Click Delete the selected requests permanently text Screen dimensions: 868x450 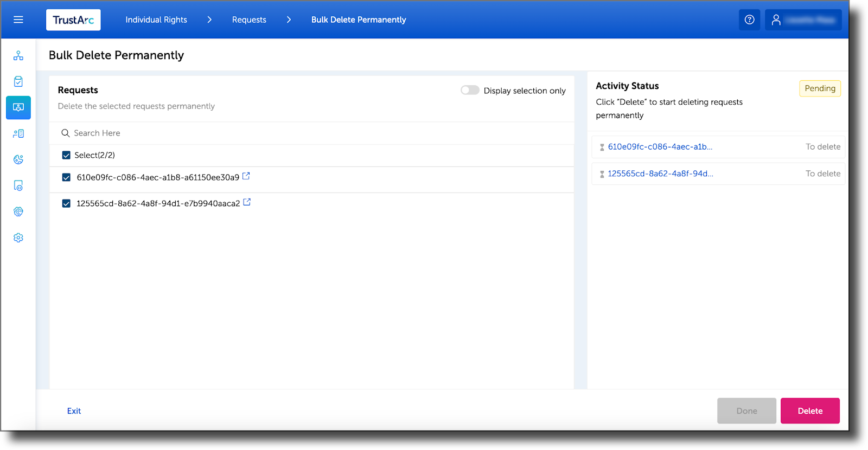[x=136, y=106]
